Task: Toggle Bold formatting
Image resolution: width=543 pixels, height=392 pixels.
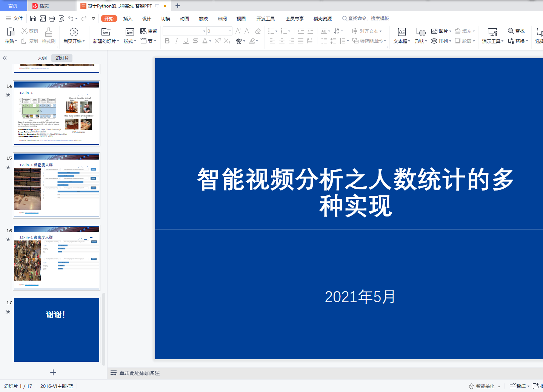Action: coord(167,41)
